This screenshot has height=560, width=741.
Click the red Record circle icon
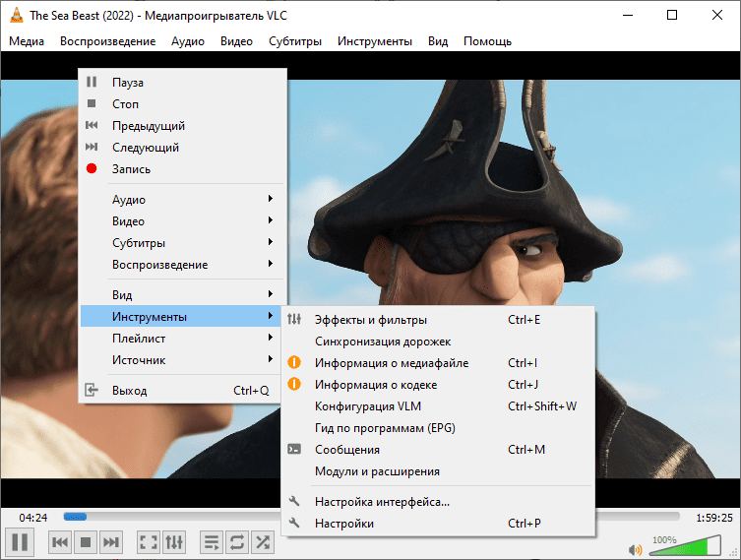[92, 168]
